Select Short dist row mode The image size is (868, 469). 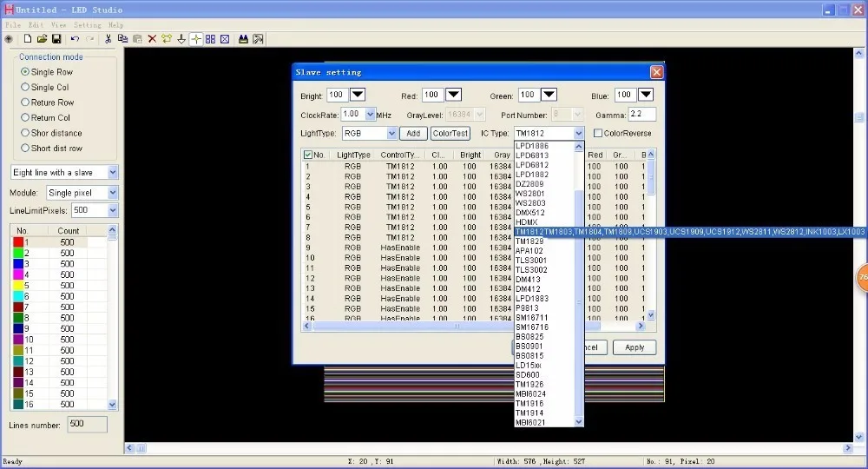[25, 148]
